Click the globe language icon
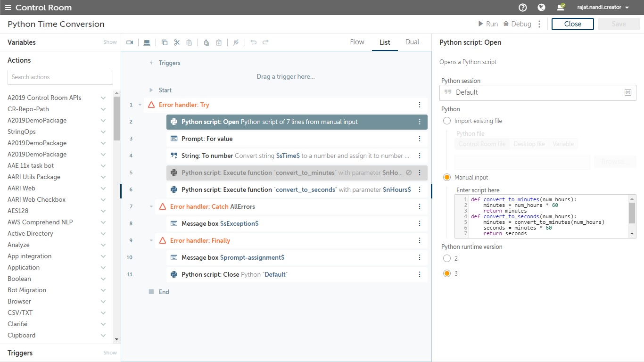Viewport: 644px width, 362px height. tap(541, 8)
